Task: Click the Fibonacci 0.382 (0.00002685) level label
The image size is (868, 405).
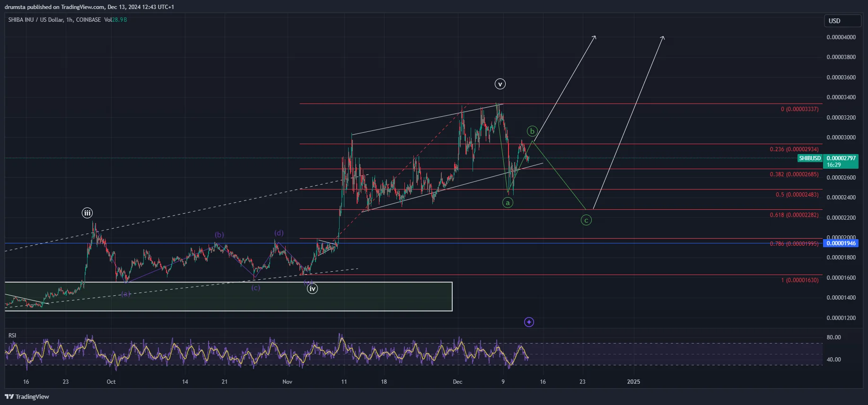Action: 794,174
